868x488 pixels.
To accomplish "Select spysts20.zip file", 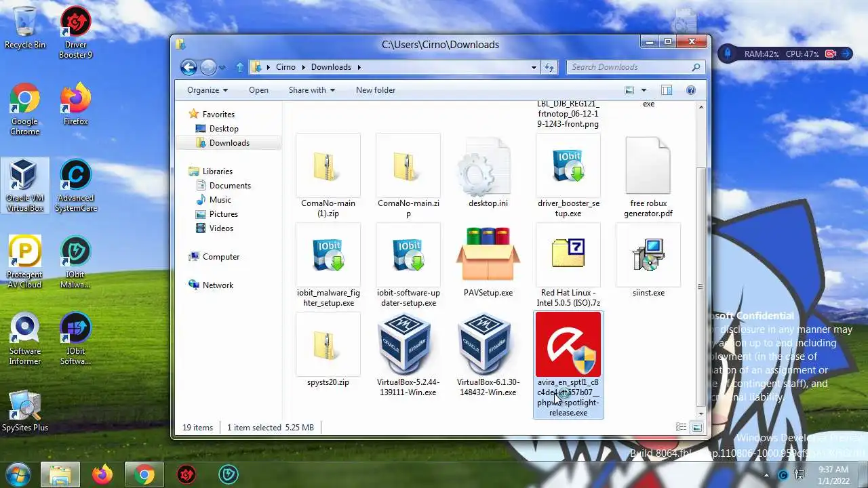I will [328, 350].
